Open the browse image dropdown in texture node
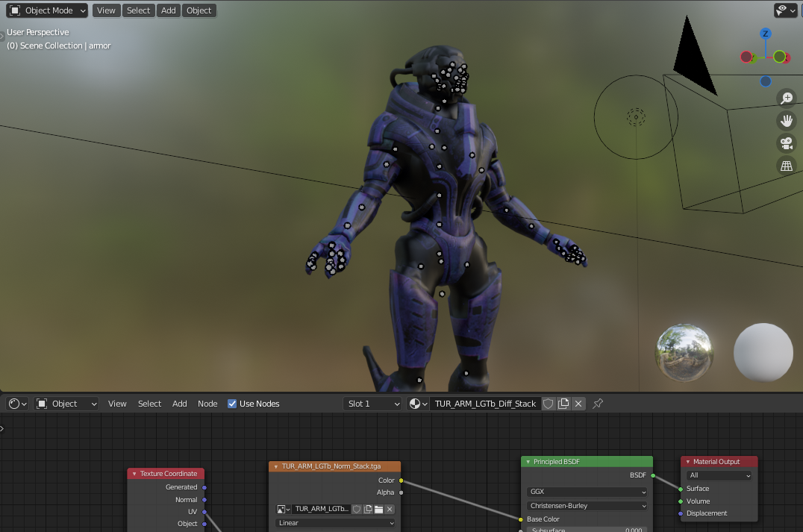The image size is (803, 532). [x=283, y=509]
